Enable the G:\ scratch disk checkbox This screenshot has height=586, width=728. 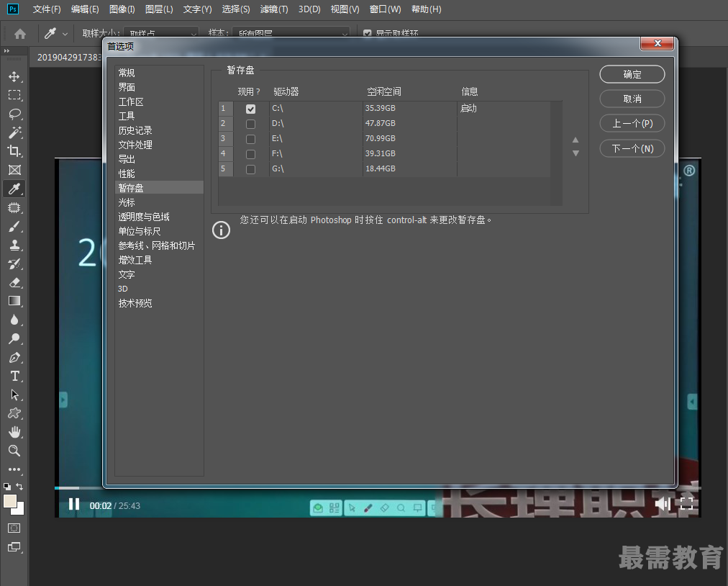pyautogui.click(x=251, y=169)
